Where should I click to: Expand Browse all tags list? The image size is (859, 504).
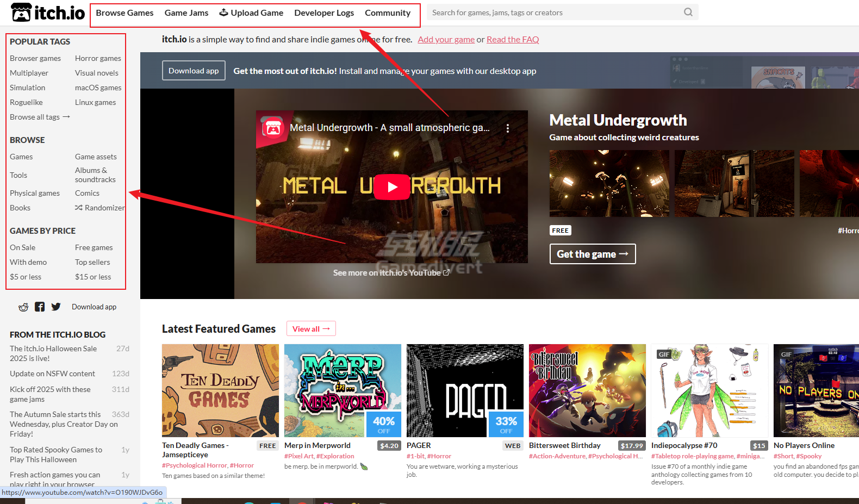pyautogui.click(x=40, y=117)
